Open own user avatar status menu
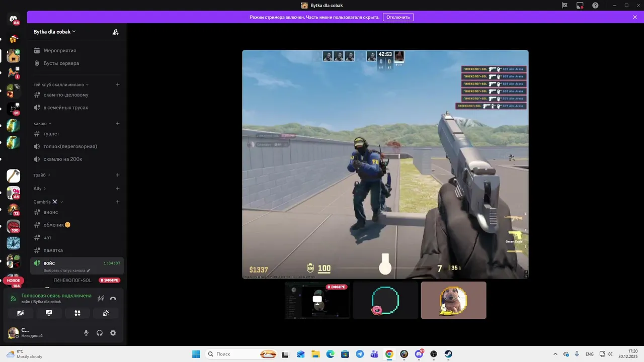Image resolution: width=644 pixels, height=362 pixels. pyautogui.click(x=14, y=333)
